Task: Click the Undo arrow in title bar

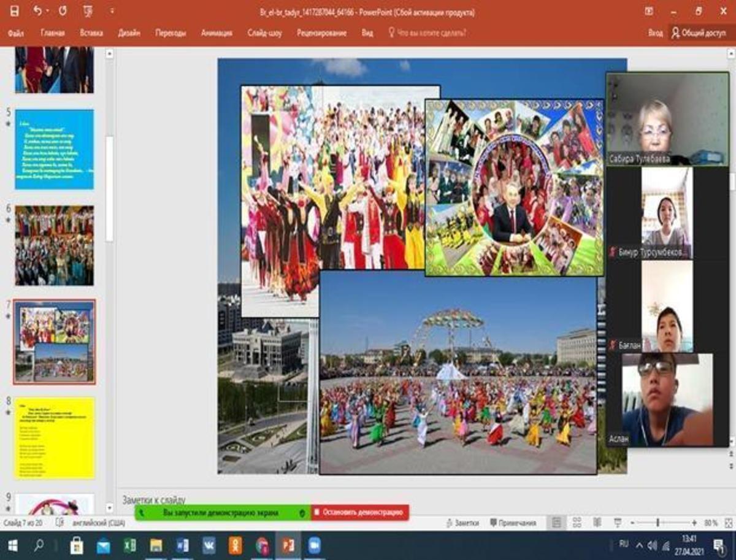Action: coord(38,11)
